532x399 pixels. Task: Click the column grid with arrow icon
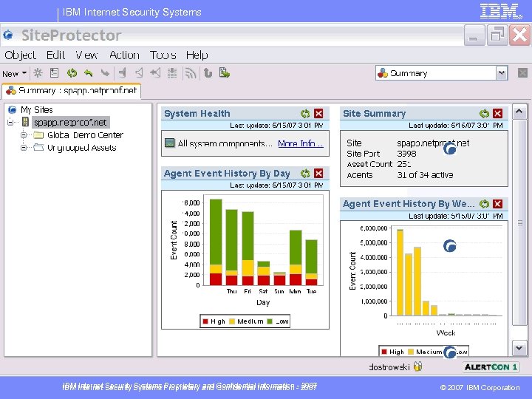point(172,73)
